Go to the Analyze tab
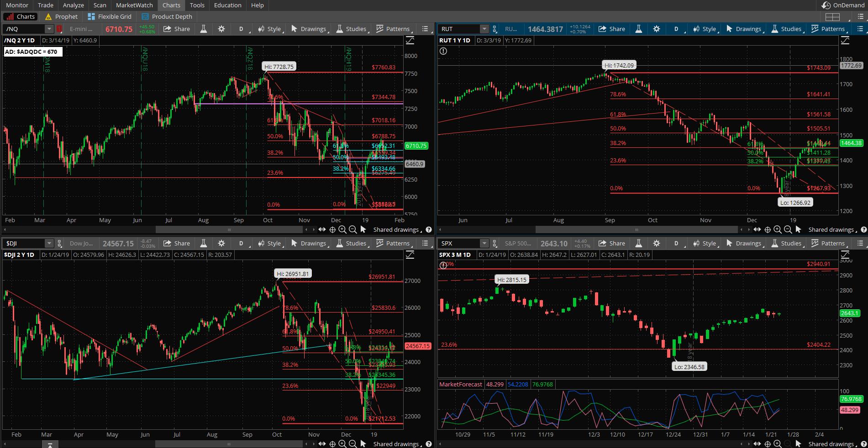The image size is (868, 448). tap(73, 5)
